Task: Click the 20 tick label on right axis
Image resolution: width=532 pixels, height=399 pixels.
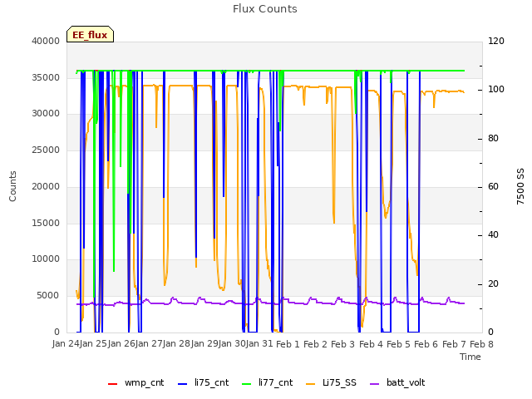Action: (x=493, y=283)
